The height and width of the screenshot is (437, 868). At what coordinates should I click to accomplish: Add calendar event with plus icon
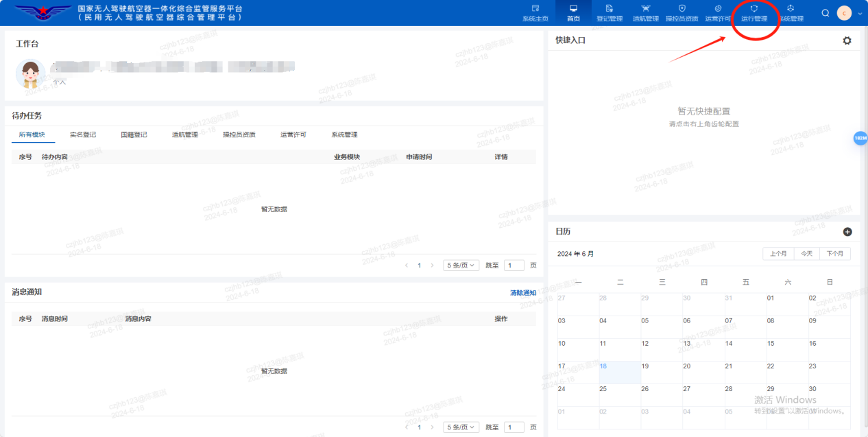click(x=847, y=232)
